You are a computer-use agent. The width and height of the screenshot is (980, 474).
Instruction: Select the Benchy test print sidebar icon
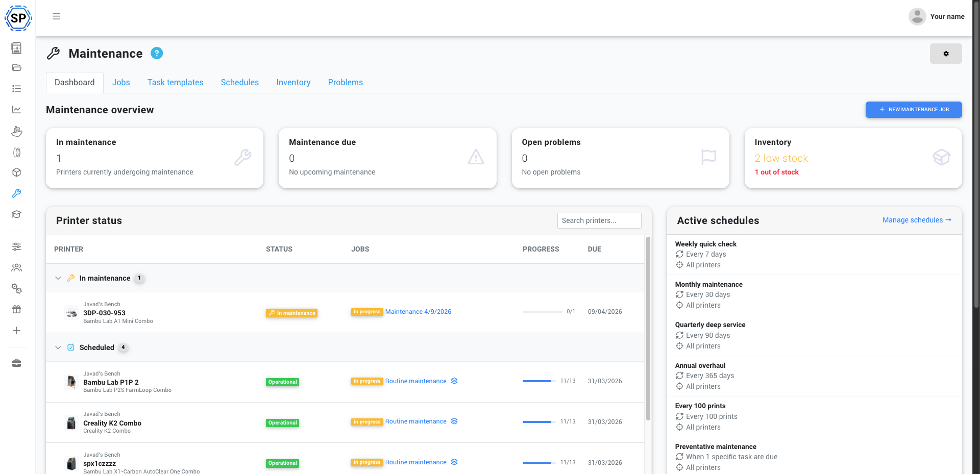(x=17, y=131)
